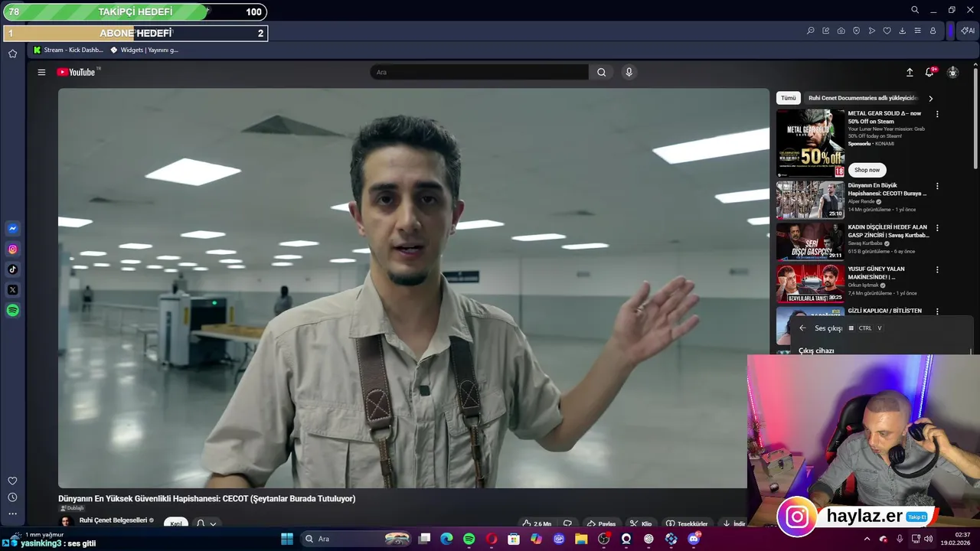980x551 pixels.
Task: Like the video with 2,6 Mn
Action: pos(537,523)
